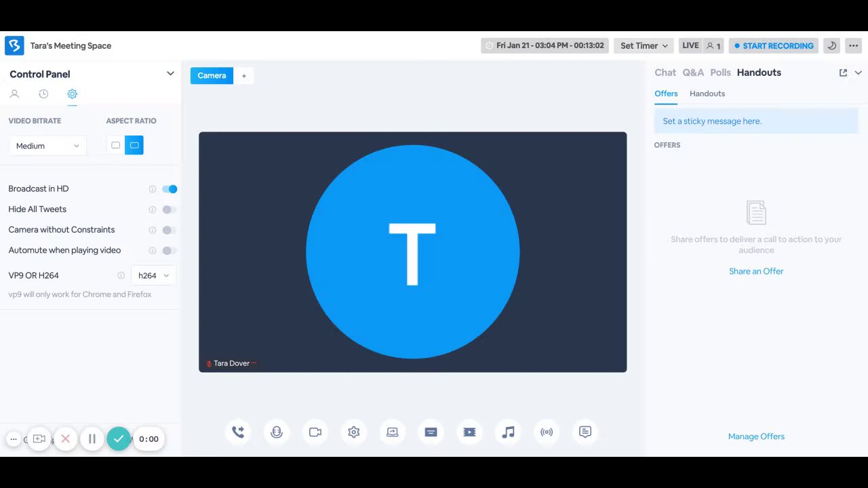Click the attendee count indicator

point(713,45)
